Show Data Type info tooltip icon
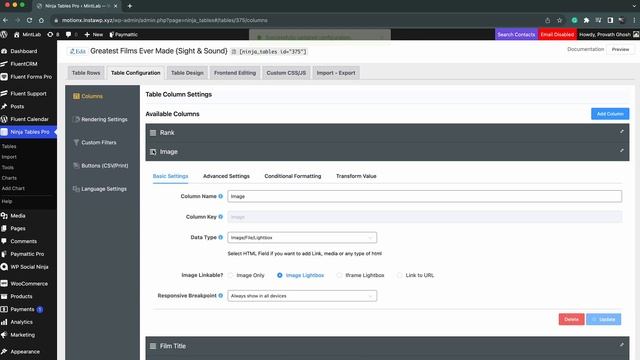Viewport: 640px width, 360px height. [x=220, y=237]
